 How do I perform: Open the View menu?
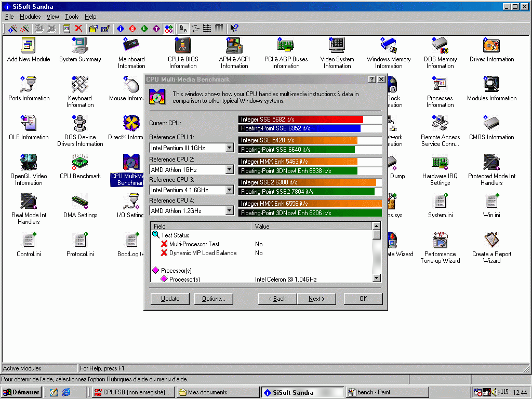52,17
